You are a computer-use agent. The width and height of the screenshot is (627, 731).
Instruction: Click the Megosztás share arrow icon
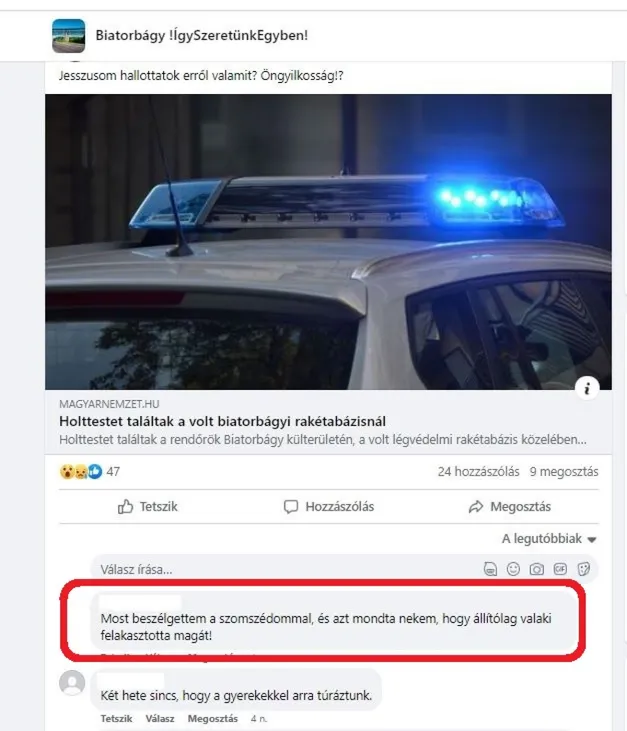coord(476,507)
